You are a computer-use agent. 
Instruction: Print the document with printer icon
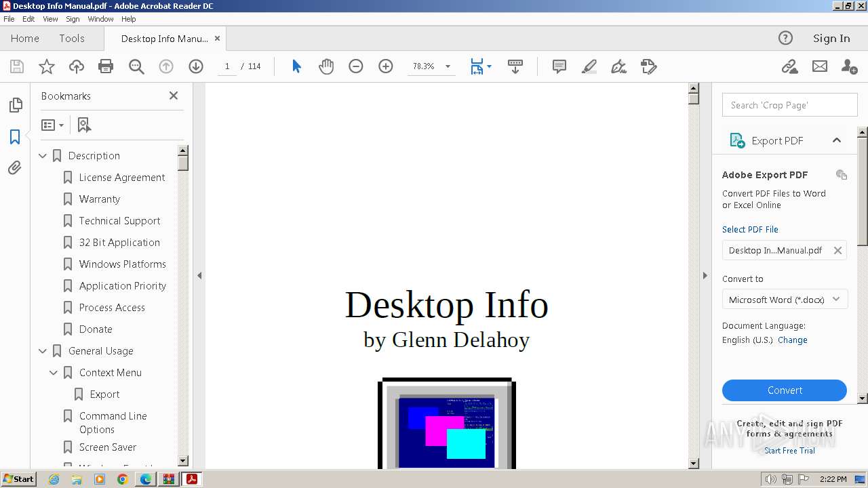tap(106, 66)
